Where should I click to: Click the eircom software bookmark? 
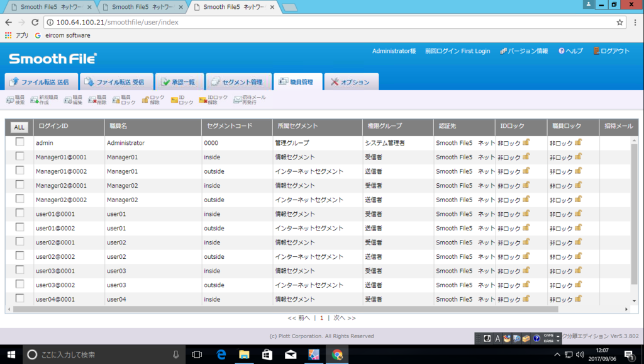click(62, 35)
